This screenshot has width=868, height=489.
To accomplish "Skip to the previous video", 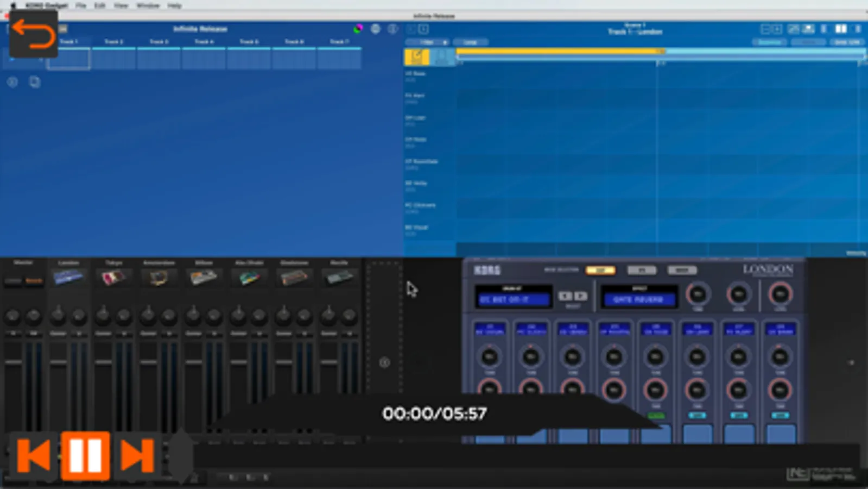I will coord(34,455).
